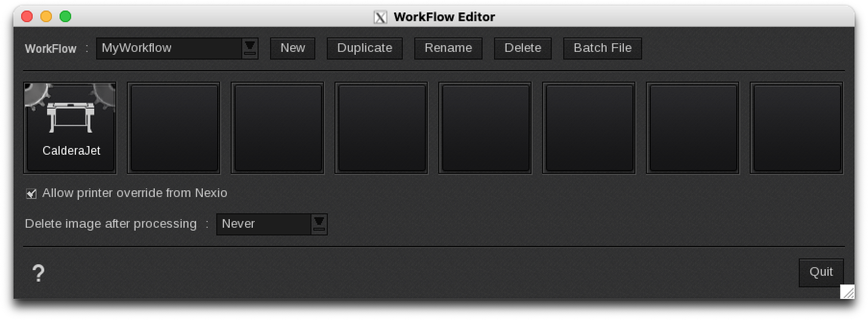The height and width of the screenshot is (320, 868).
Task: Click the second empty printer slot
Action: click(x=277, y=127)
